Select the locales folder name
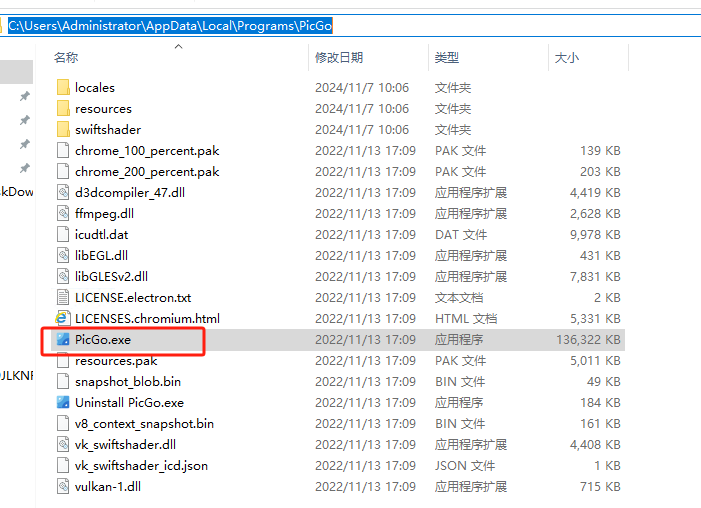Viewport: 701px width, 508px height. (95, 88)
